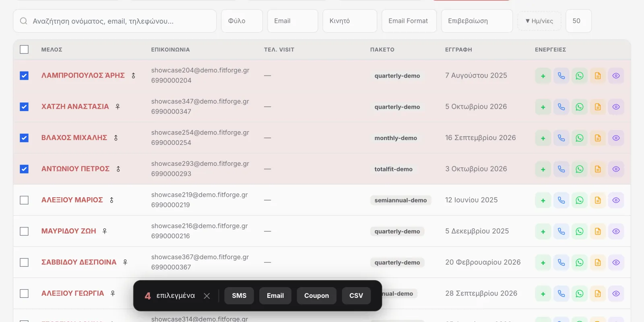
Task: Open the Email Format filter dropdown
Action: click(409, 21)
